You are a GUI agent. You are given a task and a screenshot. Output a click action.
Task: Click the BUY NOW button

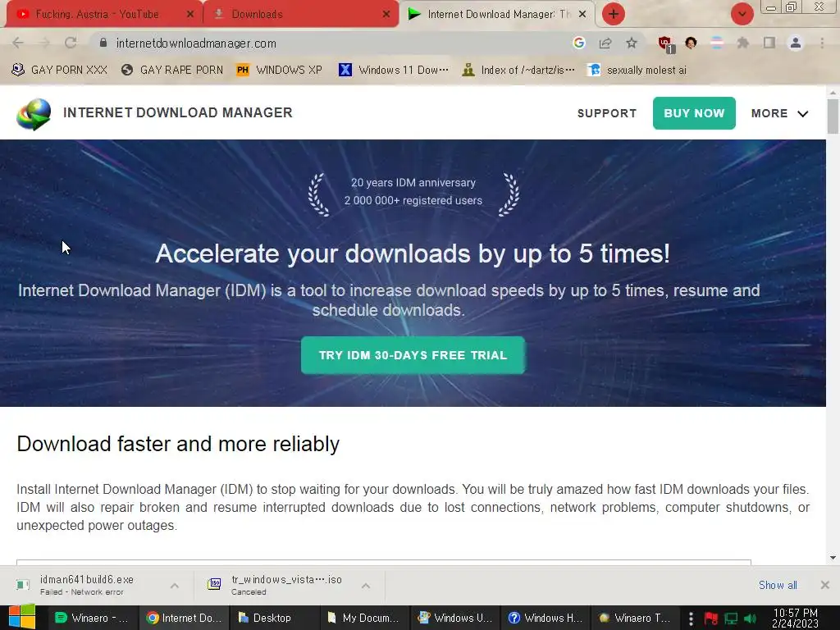click(694, 113)
